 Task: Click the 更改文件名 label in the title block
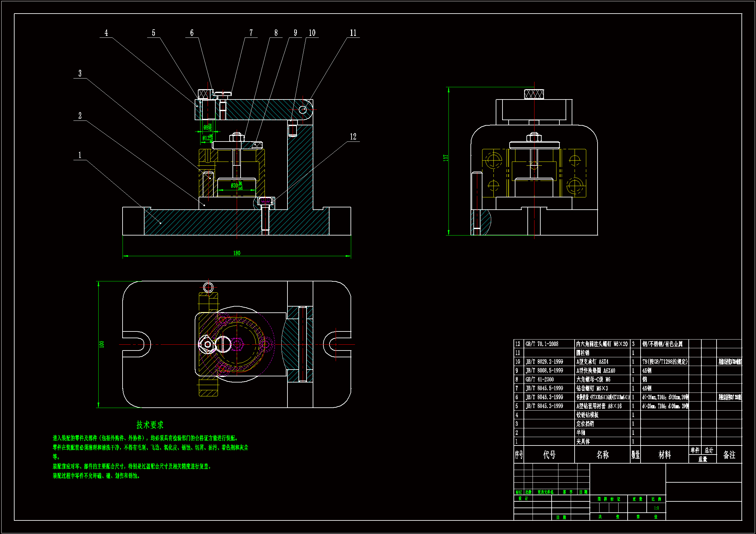[x=545, y=492]
